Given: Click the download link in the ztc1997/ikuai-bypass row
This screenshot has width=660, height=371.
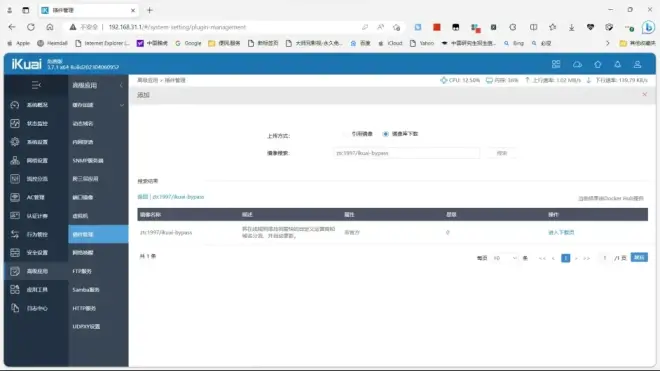Looking at the screenshot, I should 561,232.
